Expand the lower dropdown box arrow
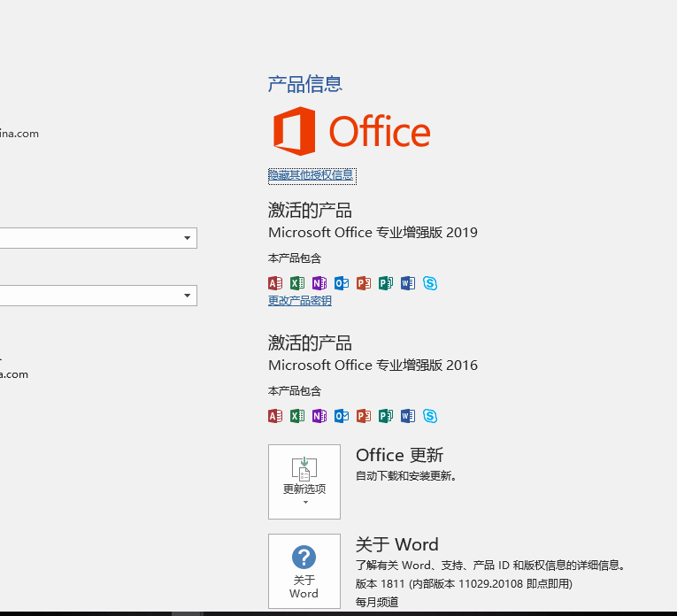 click(187, 296)
